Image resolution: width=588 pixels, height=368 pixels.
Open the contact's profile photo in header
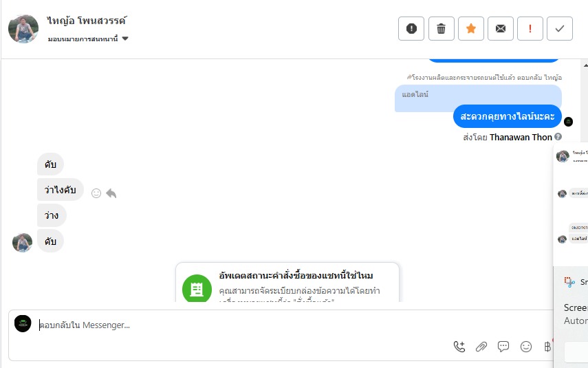click(23, 28)
